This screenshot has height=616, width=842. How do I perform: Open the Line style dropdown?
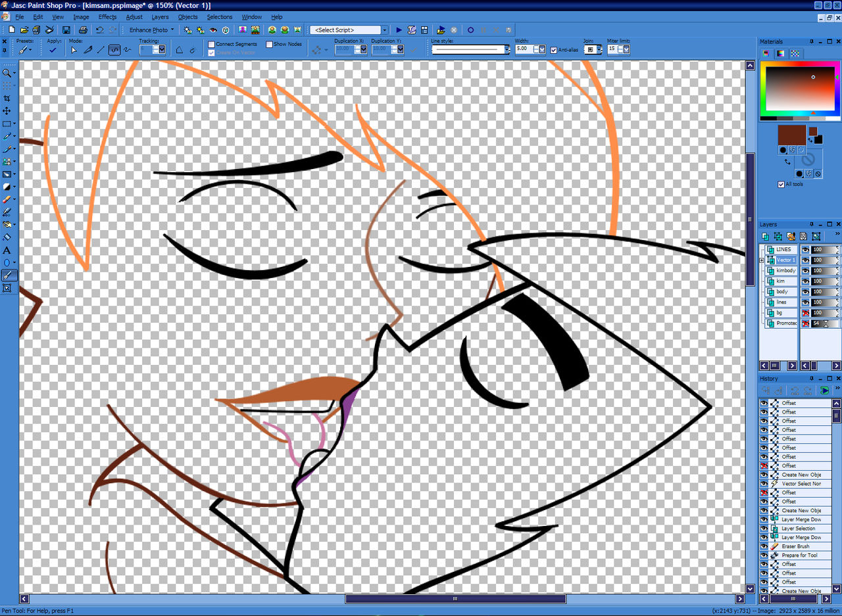tap(507, 50)
